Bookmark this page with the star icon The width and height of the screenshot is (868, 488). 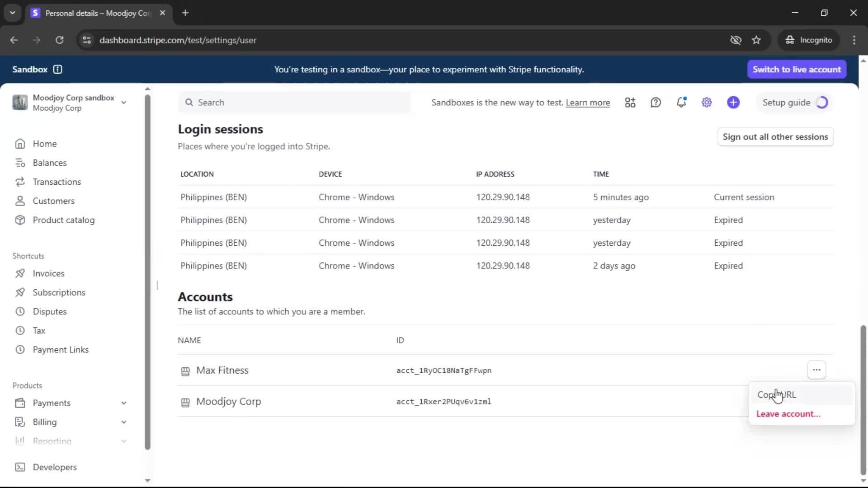pyautogui.click(x=756, y=40)
